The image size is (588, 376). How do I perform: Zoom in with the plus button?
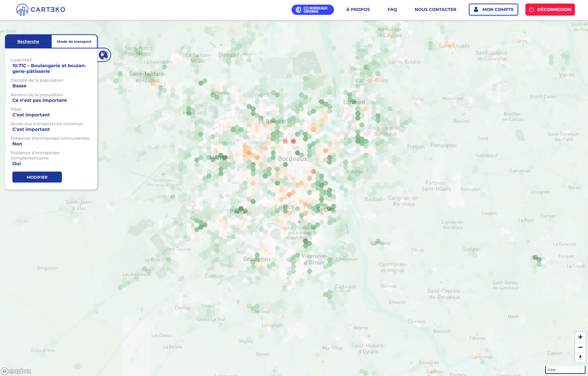(580, 337)
